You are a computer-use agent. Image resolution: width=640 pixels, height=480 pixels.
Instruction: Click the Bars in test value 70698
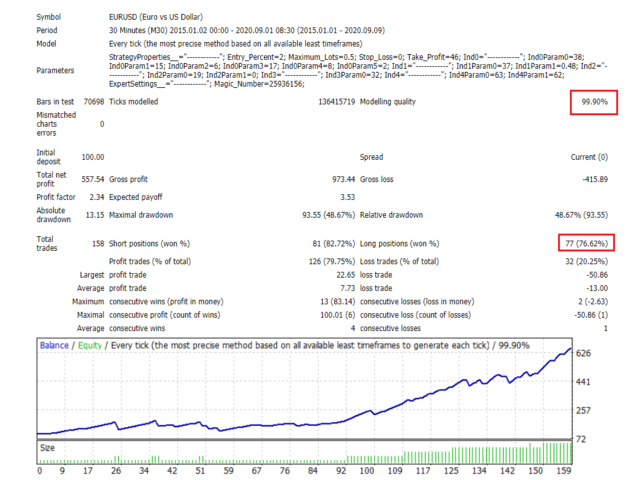point(94,102)
